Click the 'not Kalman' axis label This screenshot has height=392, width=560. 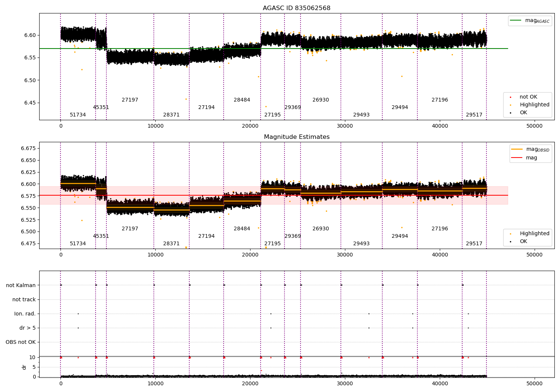(21, 285)
